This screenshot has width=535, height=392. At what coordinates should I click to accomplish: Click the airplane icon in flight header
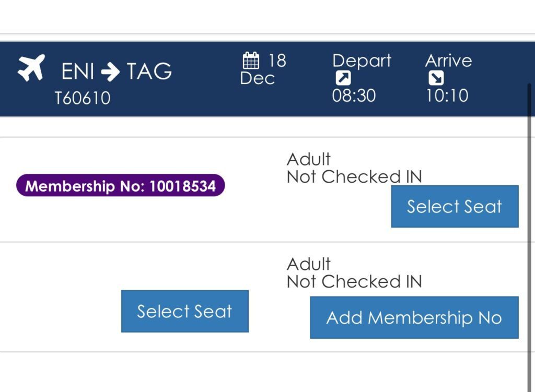[31, 68]
